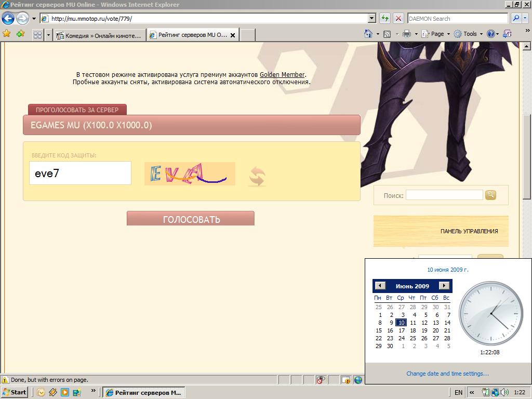Click the Июнь 2009 calendar header
This screenshot has height=399, width=532.
pos(412,286)
